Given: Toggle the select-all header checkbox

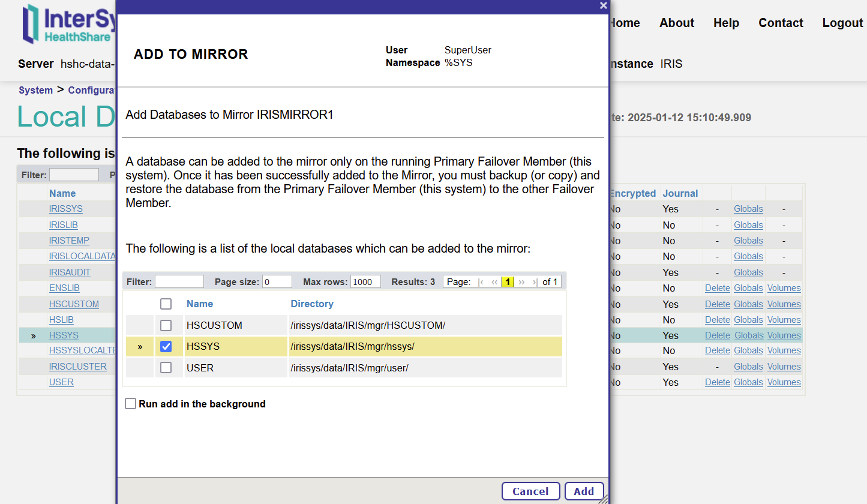Looking at the screenshot, I should click(x=166, y=304).
